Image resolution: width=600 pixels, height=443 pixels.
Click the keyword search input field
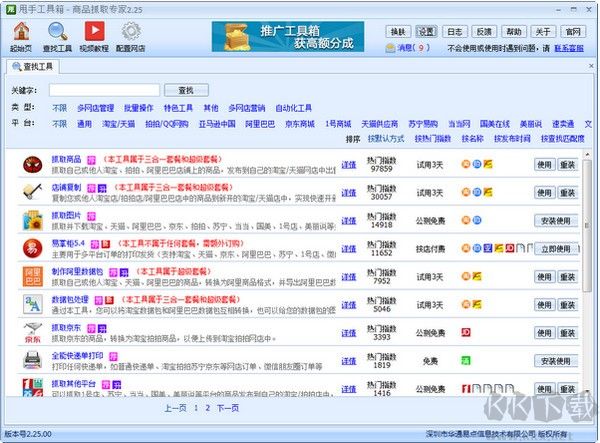(102, 90)
